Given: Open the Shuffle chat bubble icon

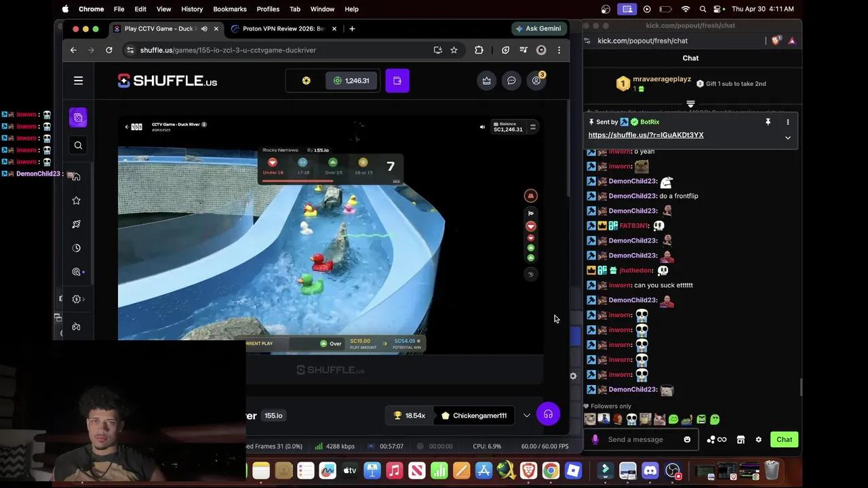Looking at the screenshot, I should coord(511,81).
